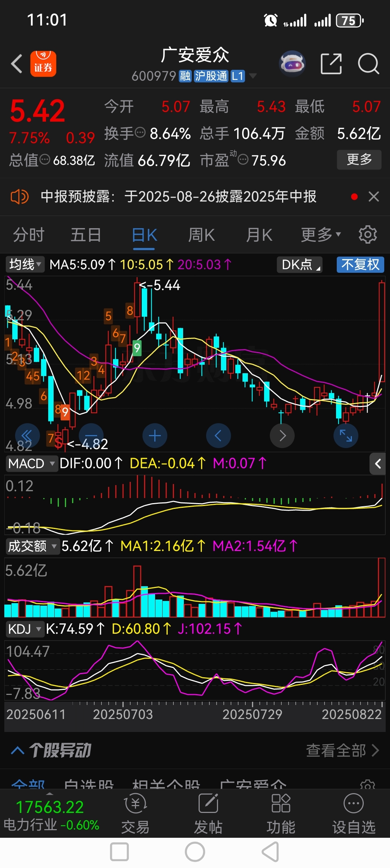The image size is (390, 868).
Task: Tap the 沪股通 tag badge
Action: [x=211, y=76]
